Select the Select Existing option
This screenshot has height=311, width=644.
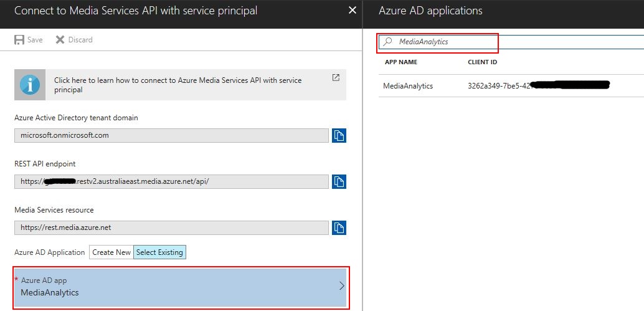[159, 252]
